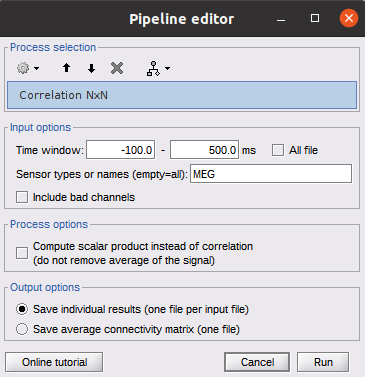Screen dimensions: 365x377
Task: Enable the All file checkbox
Action: [x=278, y=150]
